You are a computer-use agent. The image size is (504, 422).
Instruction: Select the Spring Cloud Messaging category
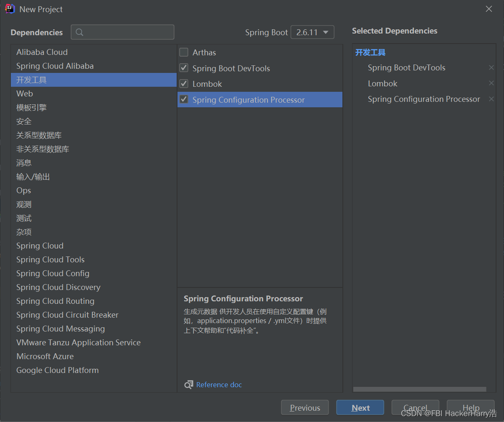click(x=94, y=329)
